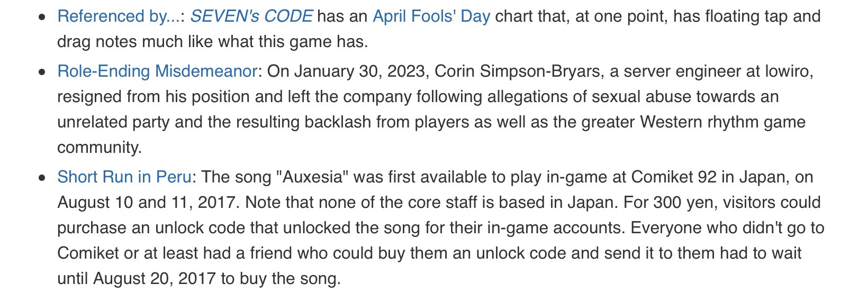Click the name "Corin Simpson-Bryars"
This screenshot has width=868, height=293.
[519, 71]
